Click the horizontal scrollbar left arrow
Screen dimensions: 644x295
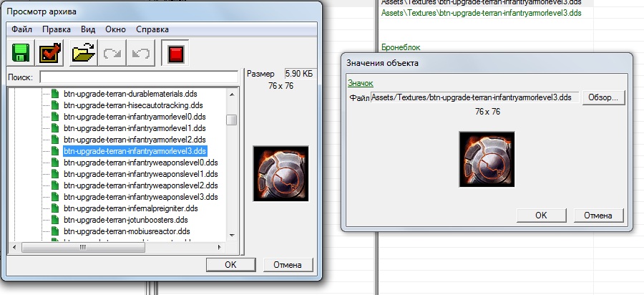click(14, 247)
